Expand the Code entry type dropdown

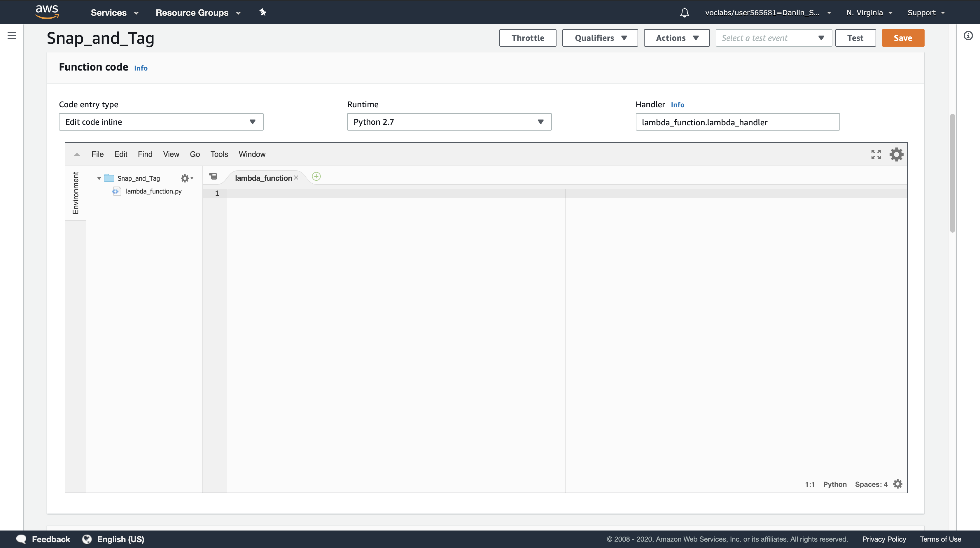(161, 122)
